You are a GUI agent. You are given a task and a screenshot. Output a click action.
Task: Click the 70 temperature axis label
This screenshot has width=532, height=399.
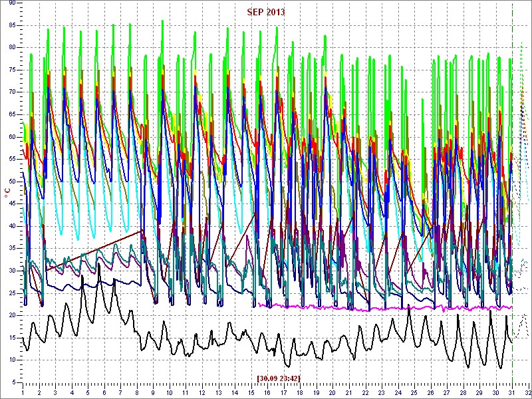coord(12,92)
